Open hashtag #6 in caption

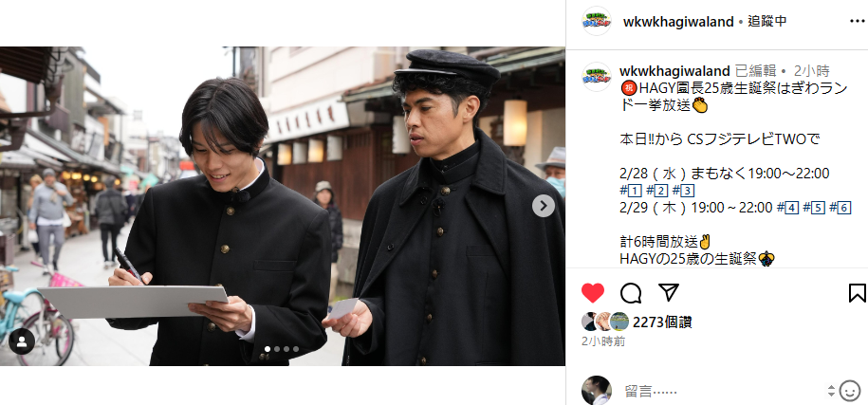pyautogui.click(x=840, y=208)
